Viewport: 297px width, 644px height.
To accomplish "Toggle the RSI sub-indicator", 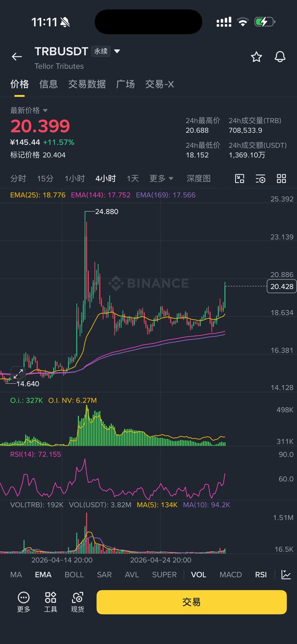I will coord(261,574).
